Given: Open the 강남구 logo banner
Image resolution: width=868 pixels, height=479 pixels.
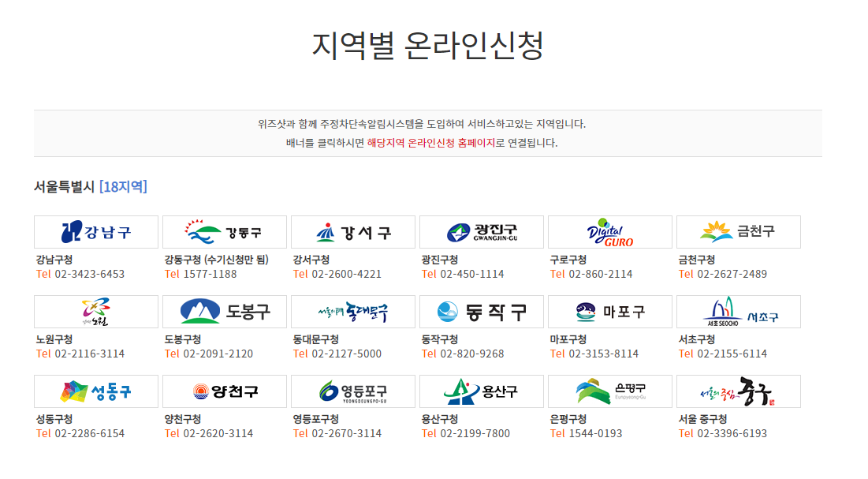Looking at the screenshot, I should (x=96, y=232).
